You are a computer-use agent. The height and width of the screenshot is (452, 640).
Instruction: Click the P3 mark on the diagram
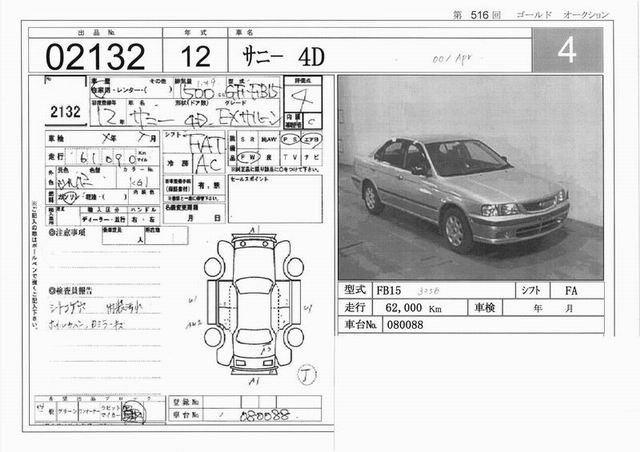[x=267, y=350]
